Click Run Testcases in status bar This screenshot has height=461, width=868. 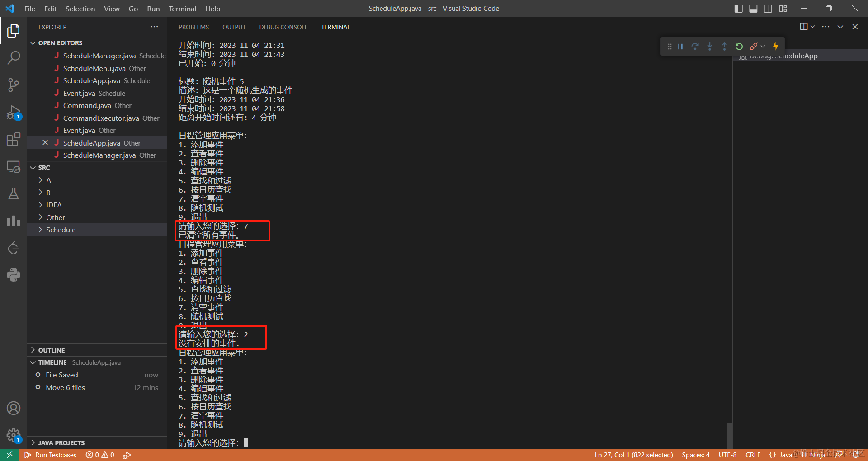point(50,455)
